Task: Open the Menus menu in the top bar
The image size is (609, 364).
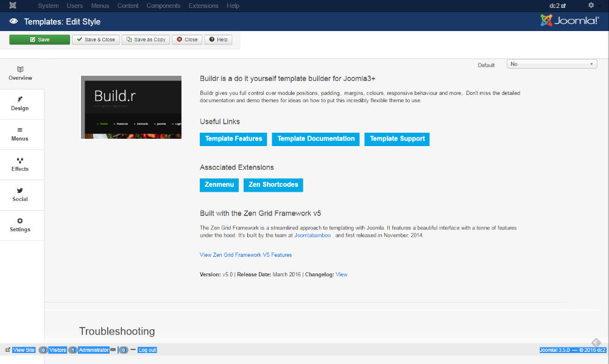Action: pos(100,6)
